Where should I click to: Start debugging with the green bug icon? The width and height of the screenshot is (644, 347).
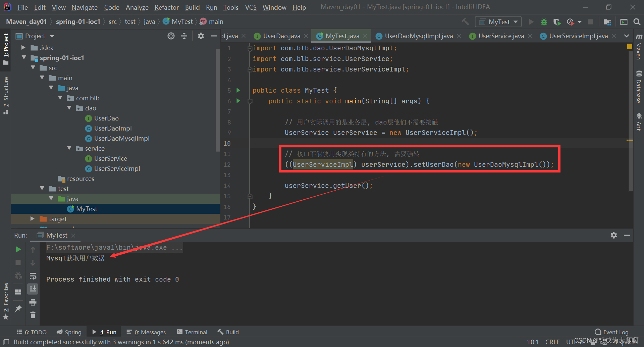(544, 22)
